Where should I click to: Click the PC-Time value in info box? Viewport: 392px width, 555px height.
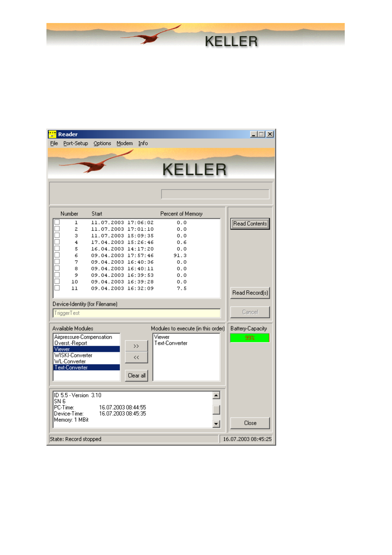pos(122,407)
